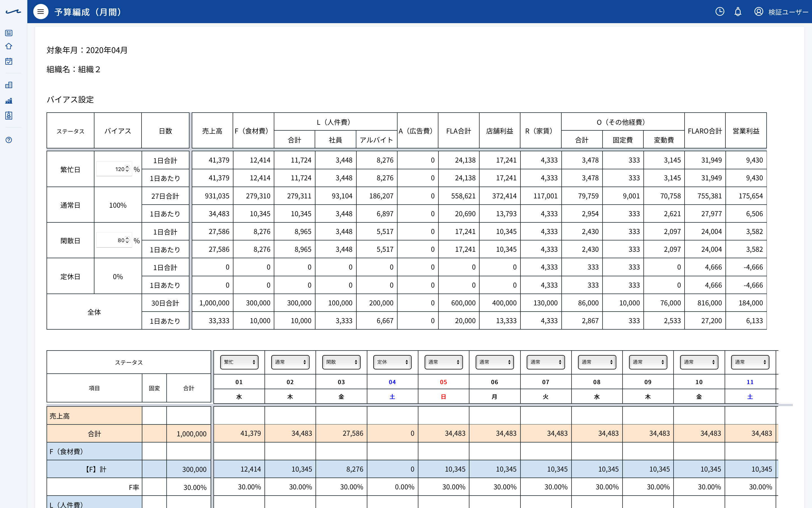Click the 閑散日 row label

click(x=70, y=240)
